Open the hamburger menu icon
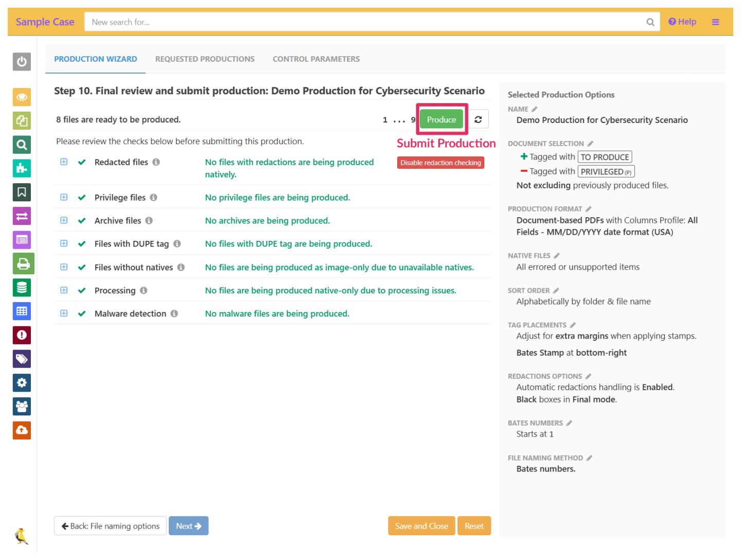Screen dimensions: 741x560 click(715, 22)
